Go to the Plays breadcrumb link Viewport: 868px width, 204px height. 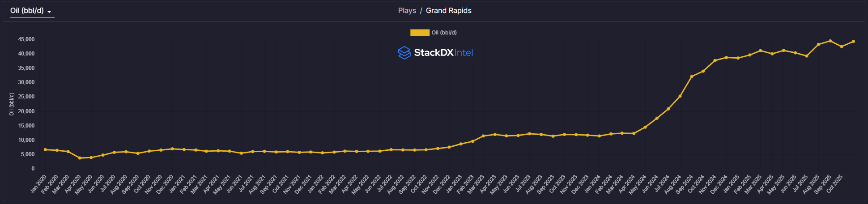tap(407, 11)
